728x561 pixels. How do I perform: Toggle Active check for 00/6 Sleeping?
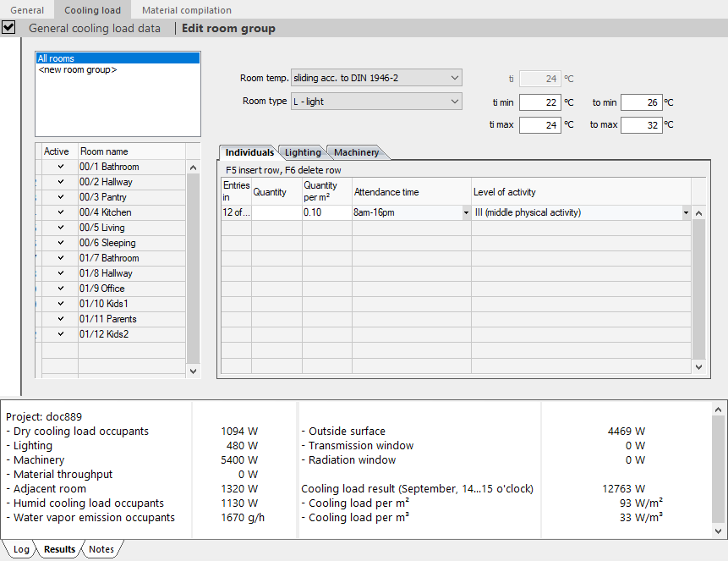point(60,243)
